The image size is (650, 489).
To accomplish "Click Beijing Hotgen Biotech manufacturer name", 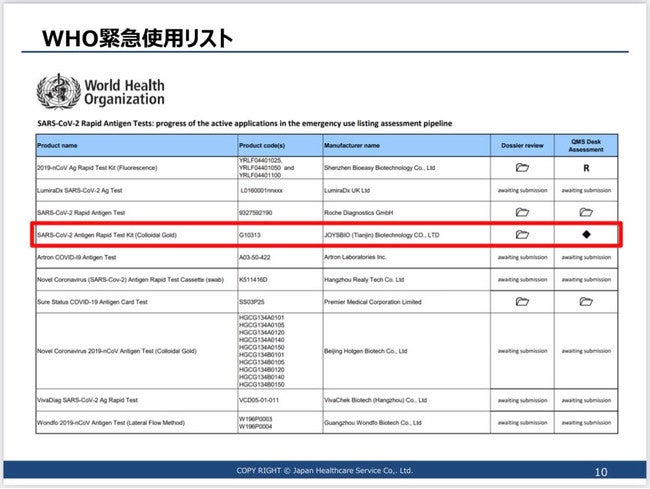I will pyautogui.click(x=365, y=351).
